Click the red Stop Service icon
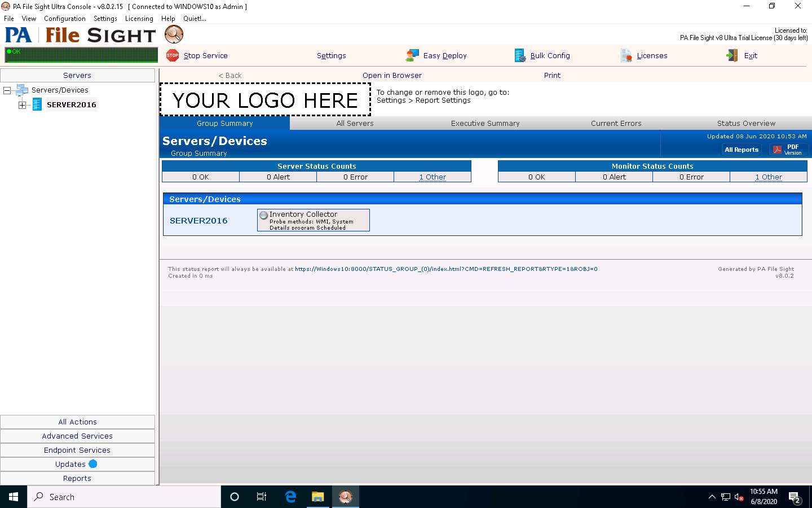The image size is (812, 508). tap(173, 55)
